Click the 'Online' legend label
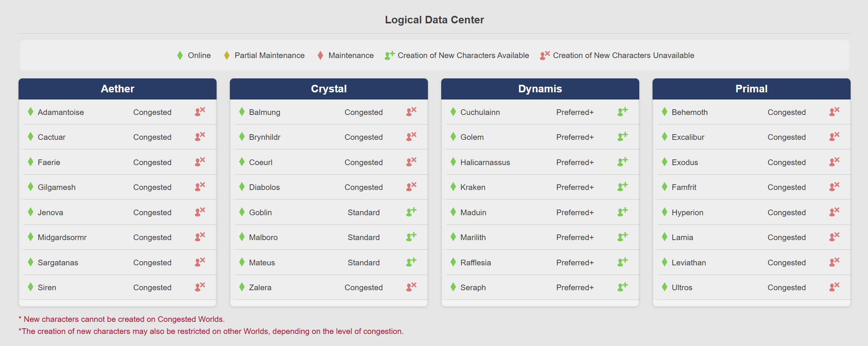The image size is (868, 346). pyautogui.click(x=199, y=55)
